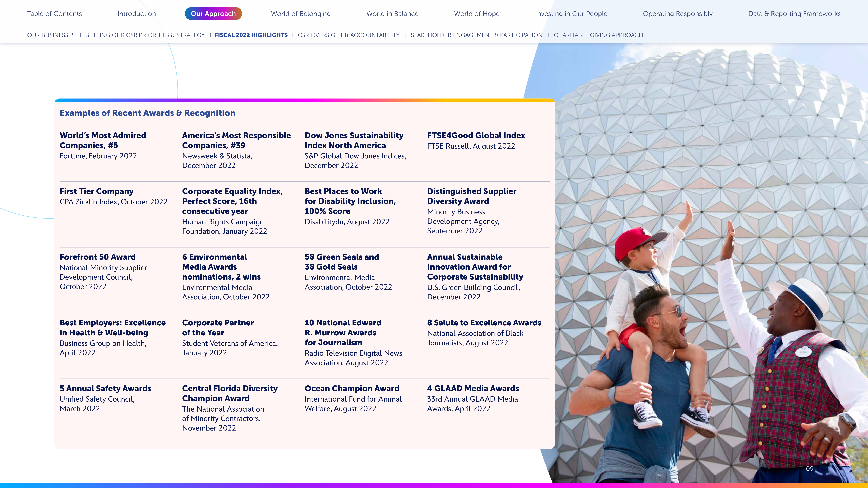Open CSR Oversight & Accountability link
This screenshot has width=868, height=488.
(x=348, y=35)
